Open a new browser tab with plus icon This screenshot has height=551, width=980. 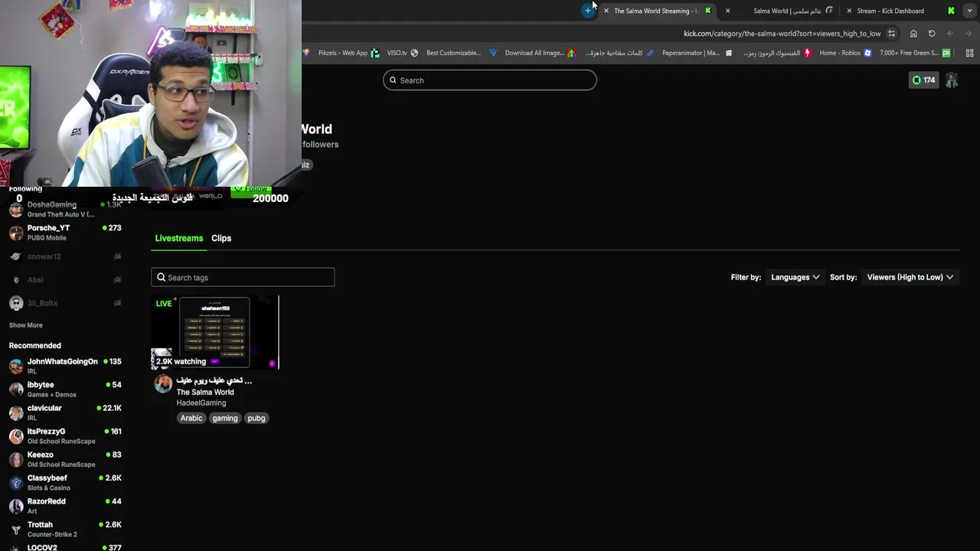click(x=587, y=11)
